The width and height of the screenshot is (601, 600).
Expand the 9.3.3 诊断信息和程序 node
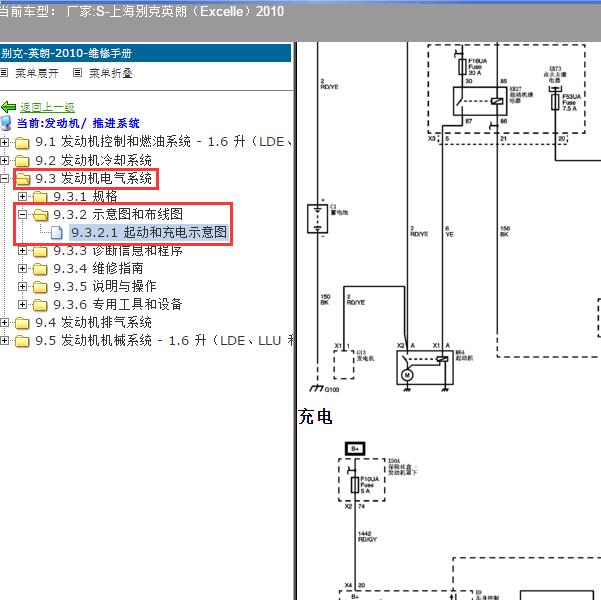pos(22,250)
